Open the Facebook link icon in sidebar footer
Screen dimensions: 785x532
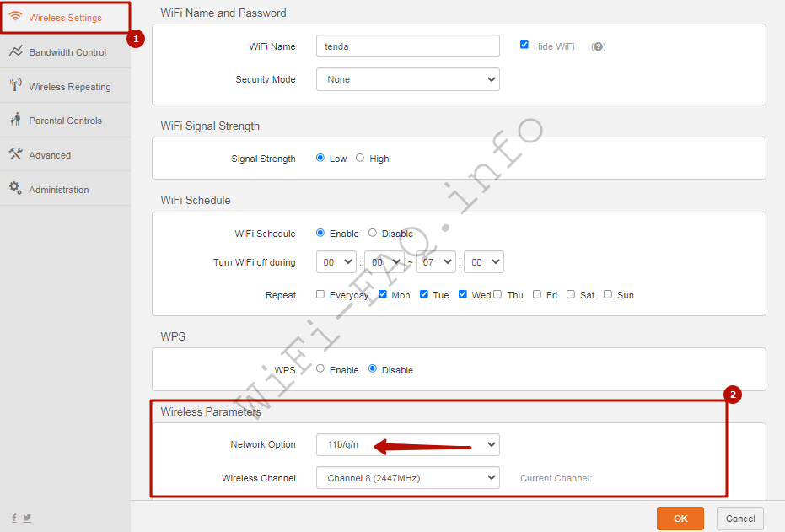tap(13, 518)
